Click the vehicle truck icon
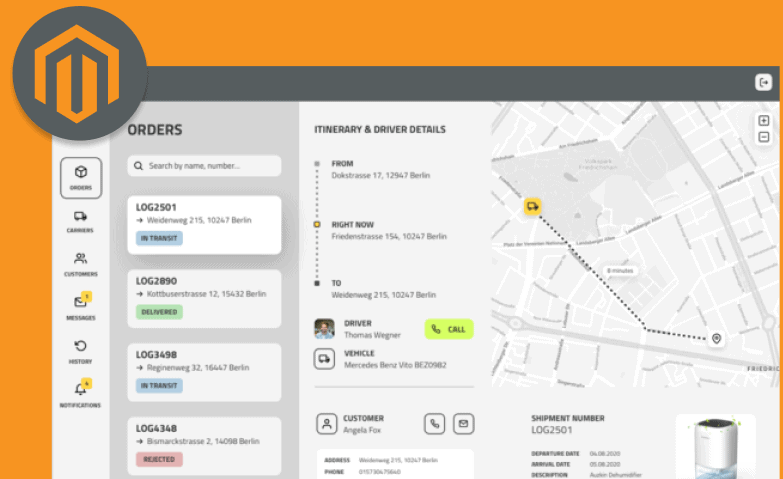 [324, 359]
